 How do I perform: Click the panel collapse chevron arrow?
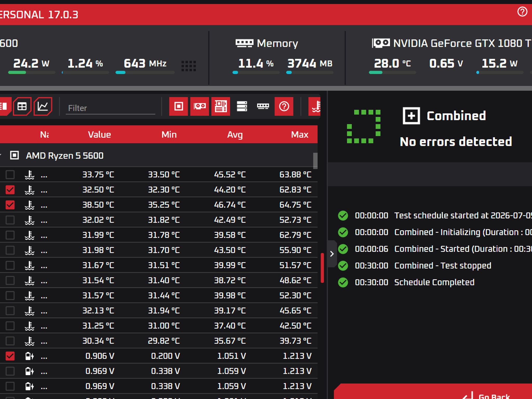click(332, 254)
